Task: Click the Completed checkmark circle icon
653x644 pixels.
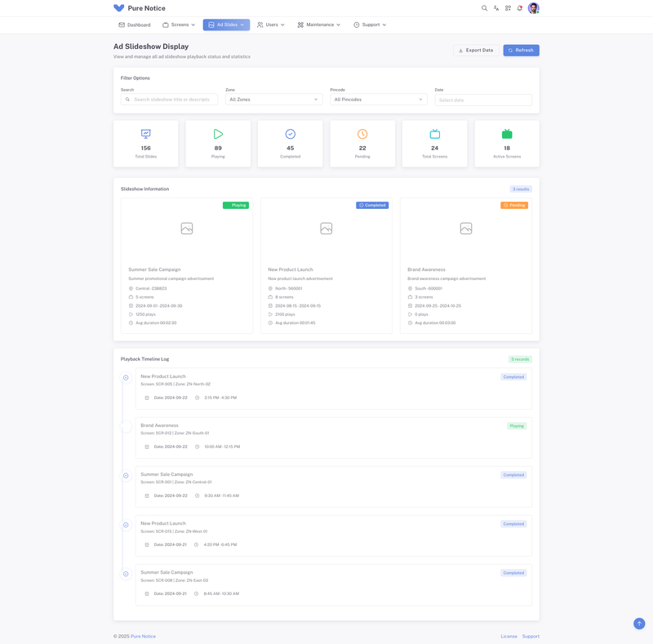Action: tap(291, 134)
